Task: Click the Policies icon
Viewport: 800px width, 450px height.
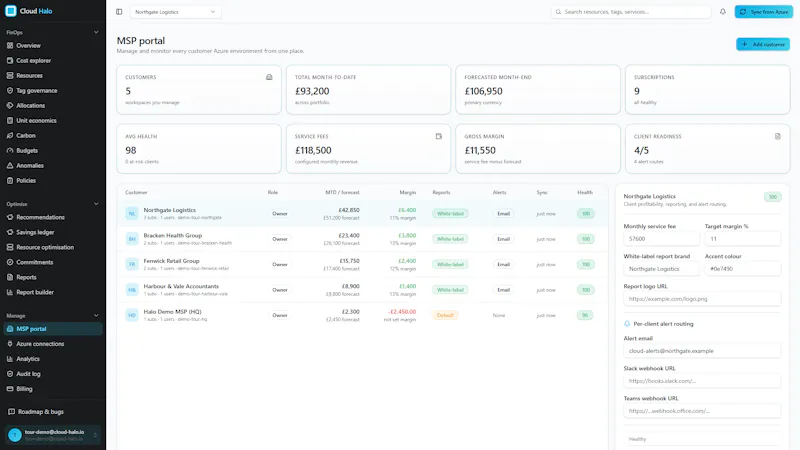Action: [x=10, y=181]
